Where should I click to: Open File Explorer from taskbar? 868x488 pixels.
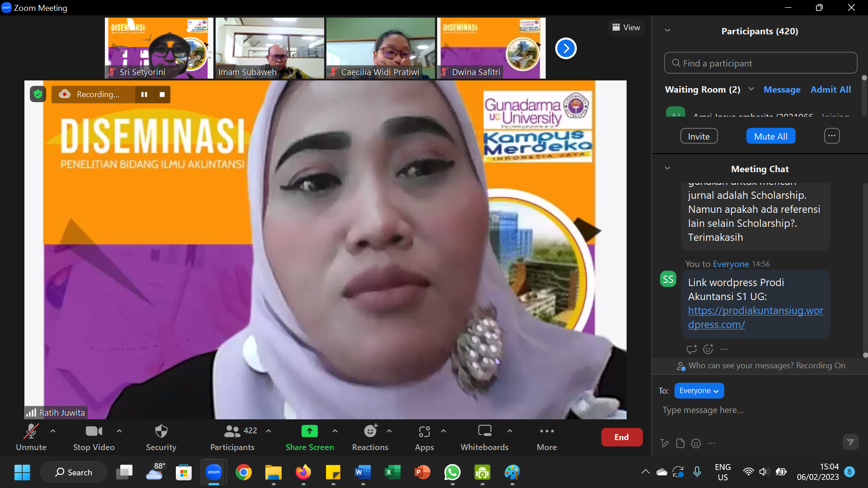[274, 472]
